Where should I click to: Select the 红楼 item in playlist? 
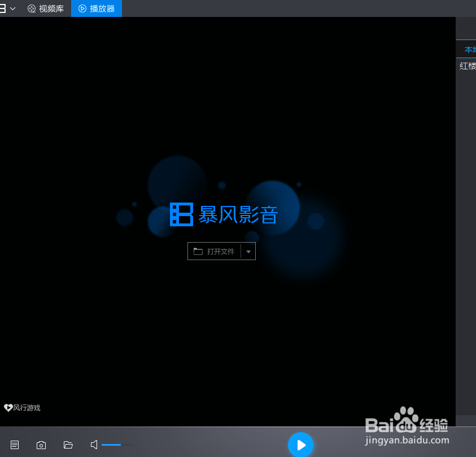pos(468,66)
